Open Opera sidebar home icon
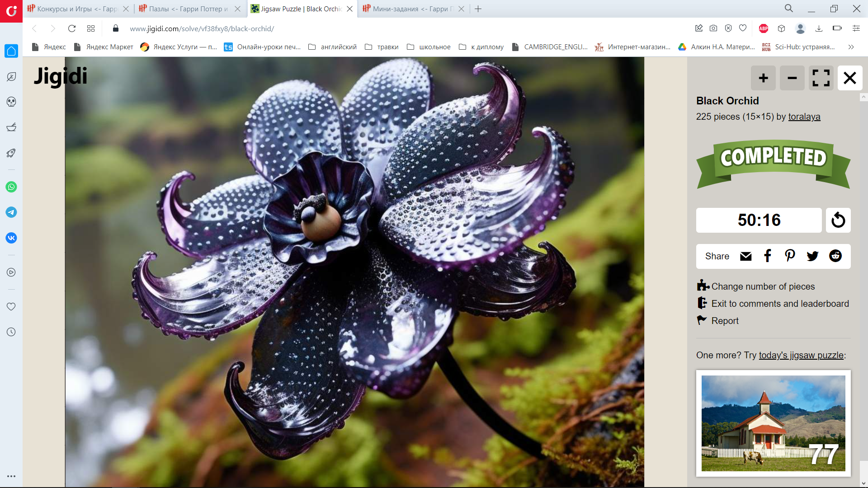 [x=11, y=51]
